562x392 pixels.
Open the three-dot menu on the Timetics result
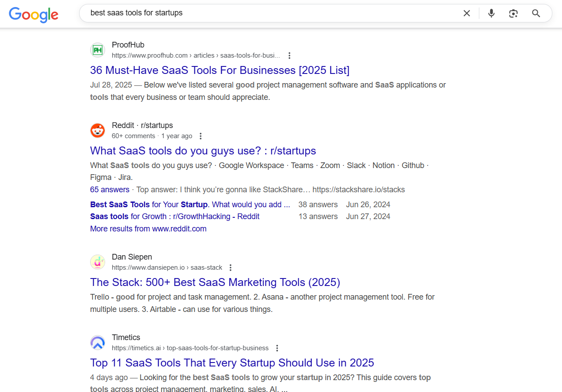tap(277, 348)
